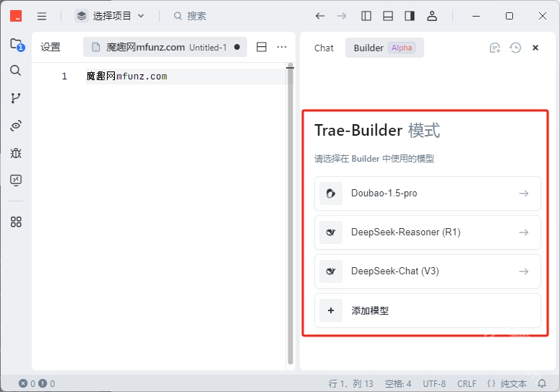Start a new chat session icon
The image size is (560, 392).
pyautogui.click(x=495, y=48)
